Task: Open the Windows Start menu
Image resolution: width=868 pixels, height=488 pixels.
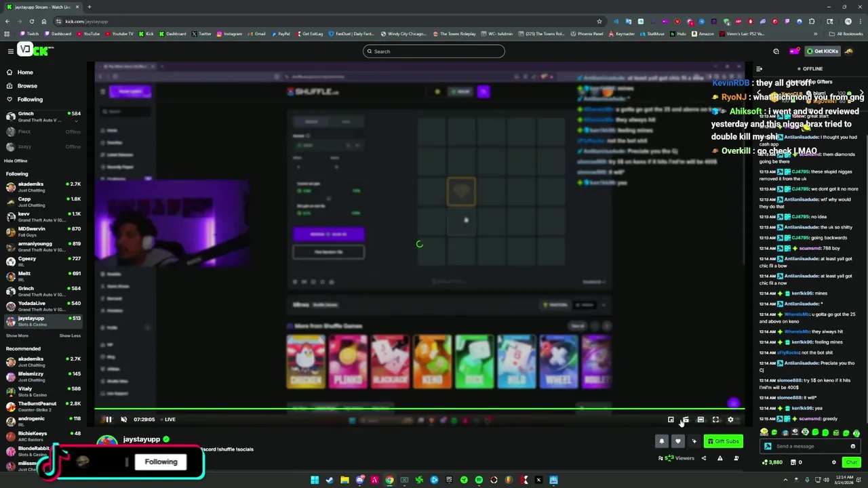Action: (315, 480)
